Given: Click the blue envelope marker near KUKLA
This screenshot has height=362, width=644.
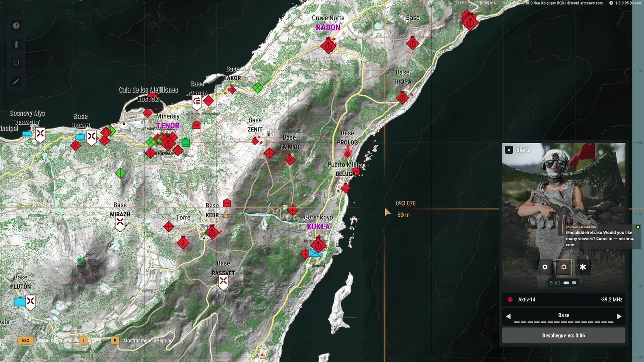Looking at the screenshot, I should pos(315,253).
